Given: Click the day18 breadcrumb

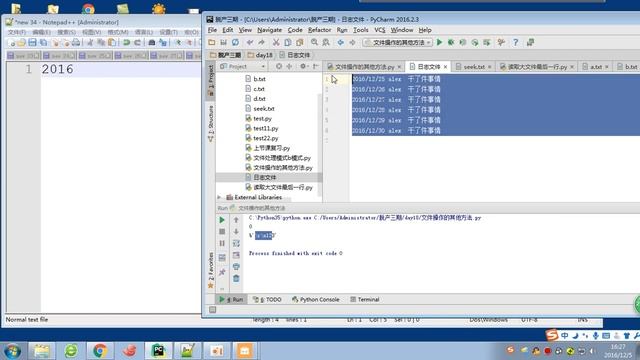Looking at the screenshot, I should click(x=260, y=55).
